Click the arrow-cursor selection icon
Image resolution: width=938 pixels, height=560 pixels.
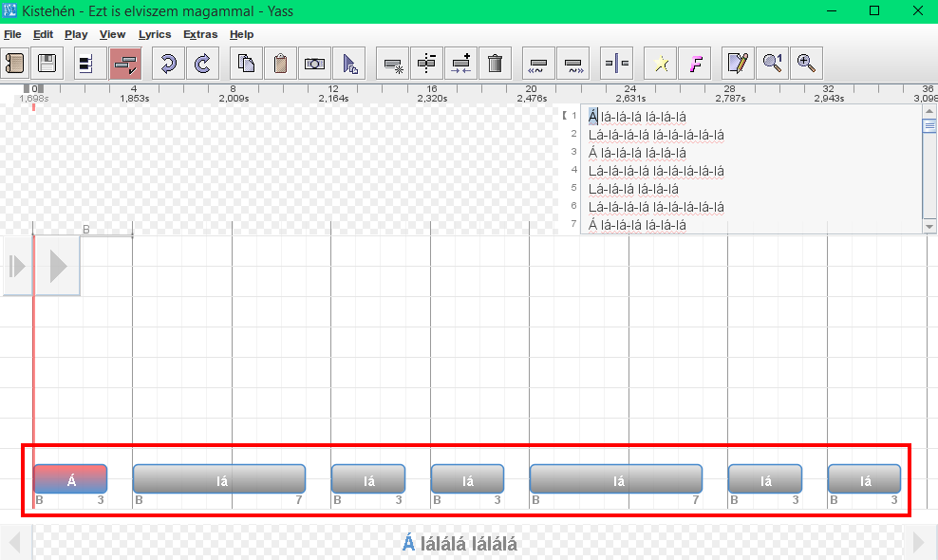(348, 63)
